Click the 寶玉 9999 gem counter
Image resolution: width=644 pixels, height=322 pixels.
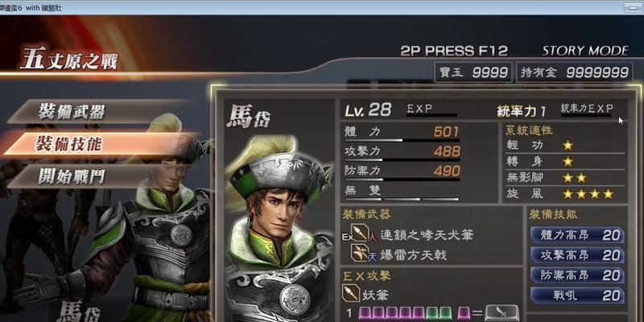[x=473, y=72]
